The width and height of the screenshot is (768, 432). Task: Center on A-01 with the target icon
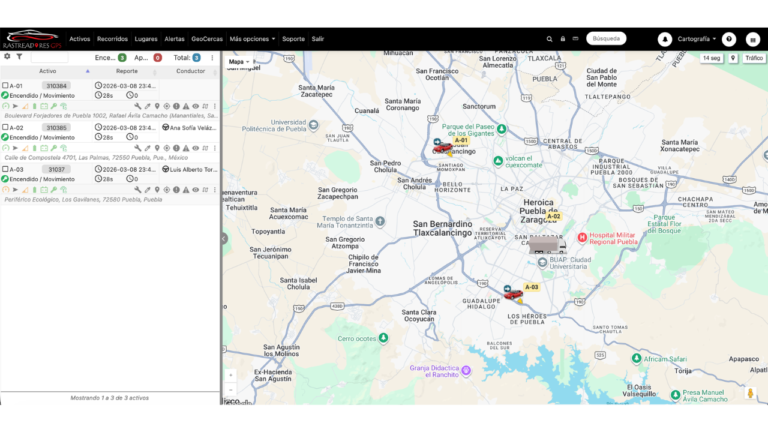point(167,106)
